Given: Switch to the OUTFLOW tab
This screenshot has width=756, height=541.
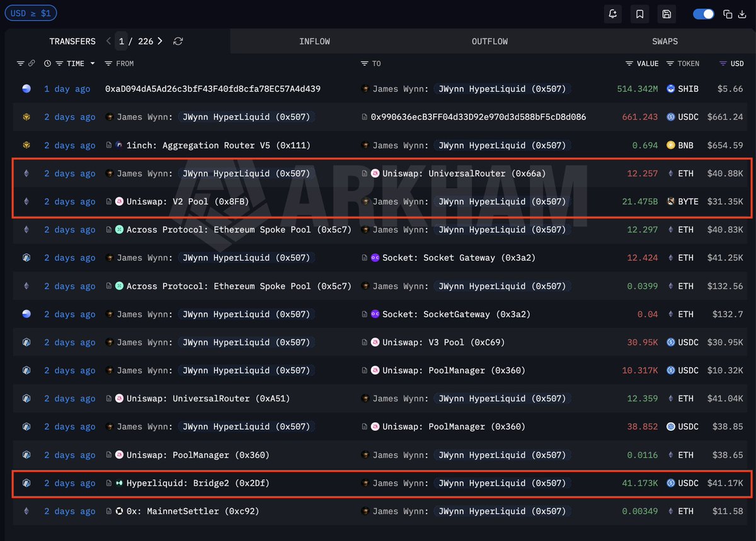Looking at the screenshot, I should [x=490, y=42].
